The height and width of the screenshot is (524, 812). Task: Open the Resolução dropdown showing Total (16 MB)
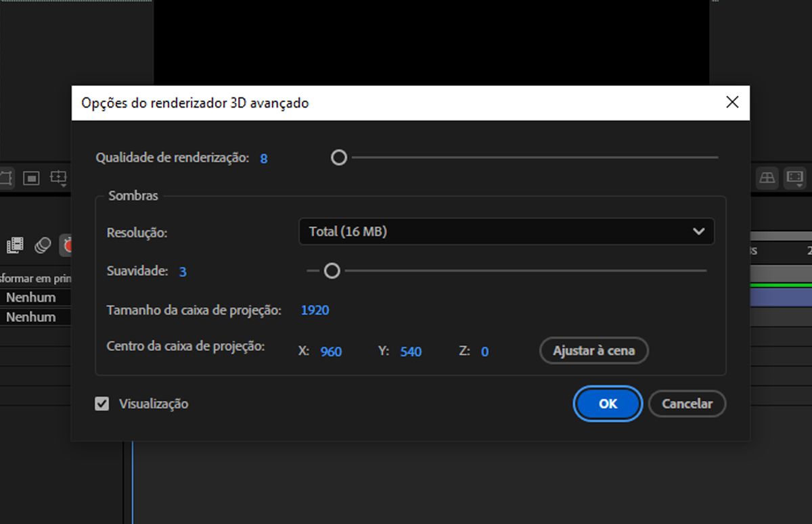[507, 231]
